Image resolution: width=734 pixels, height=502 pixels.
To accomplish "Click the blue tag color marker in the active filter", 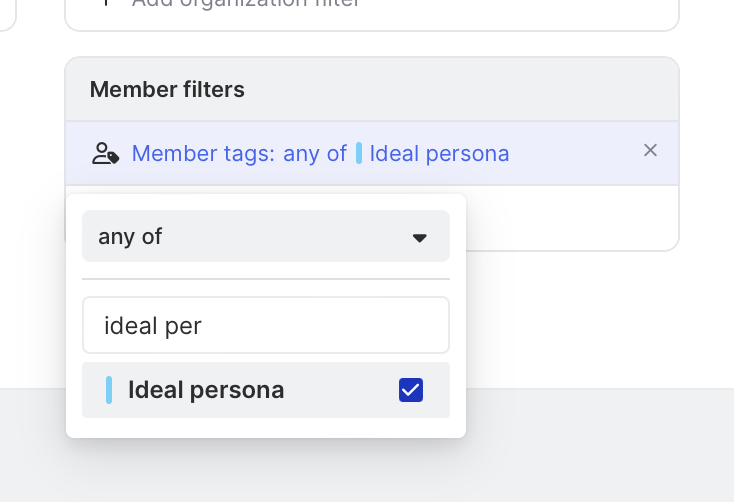I will (x=359, y=153).
